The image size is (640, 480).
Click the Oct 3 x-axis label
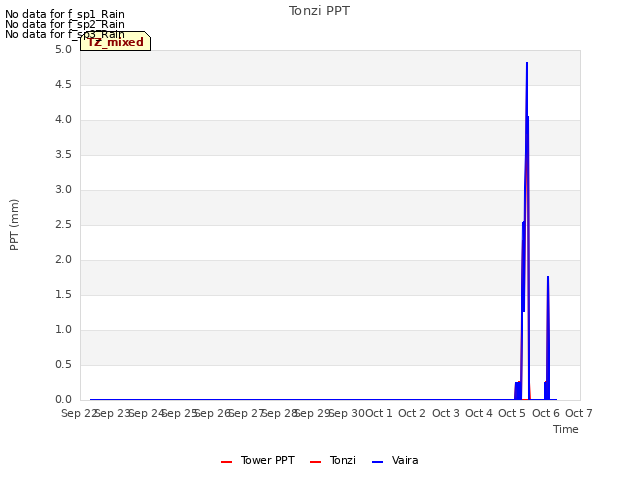click(446, 413)
